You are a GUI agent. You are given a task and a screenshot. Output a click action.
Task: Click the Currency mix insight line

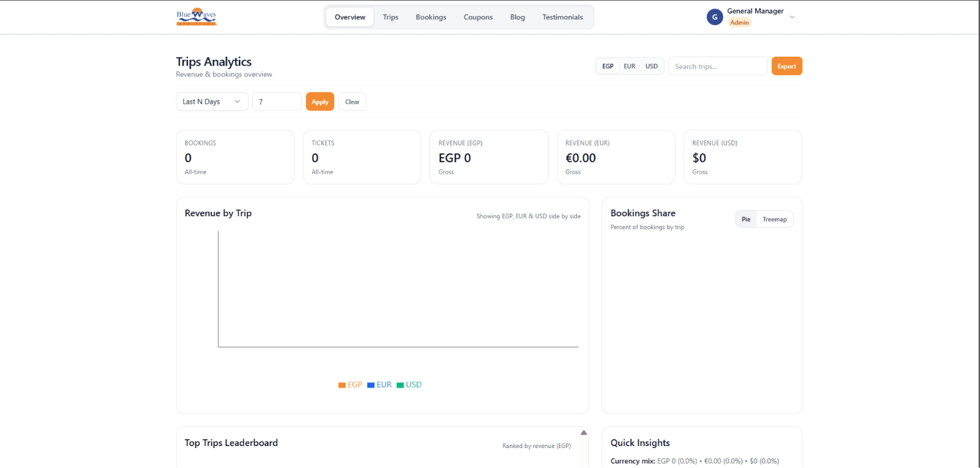[x=695, y=461]
